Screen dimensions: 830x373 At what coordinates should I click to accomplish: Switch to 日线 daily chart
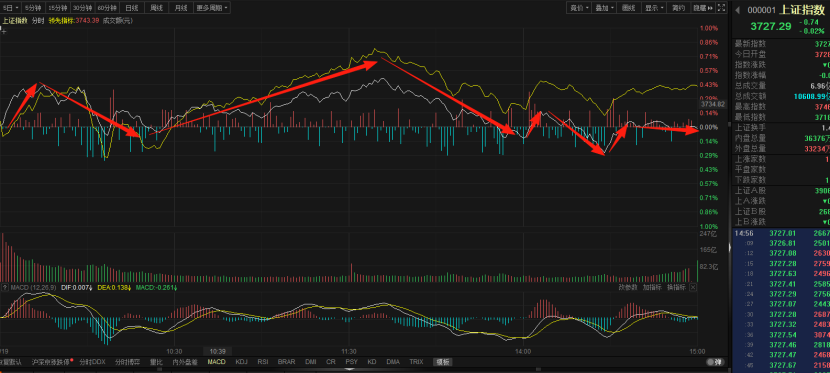(131, 7)
